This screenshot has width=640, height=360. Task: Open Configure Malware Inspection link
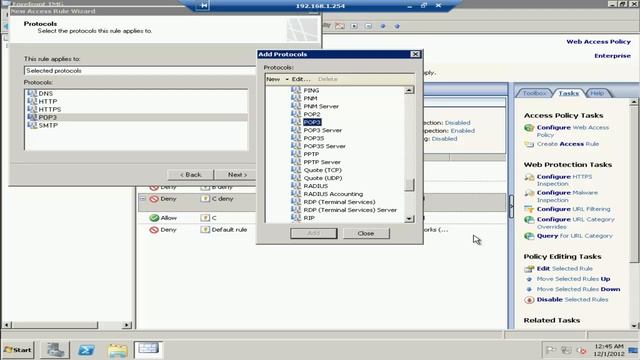[x=567, y=196]
